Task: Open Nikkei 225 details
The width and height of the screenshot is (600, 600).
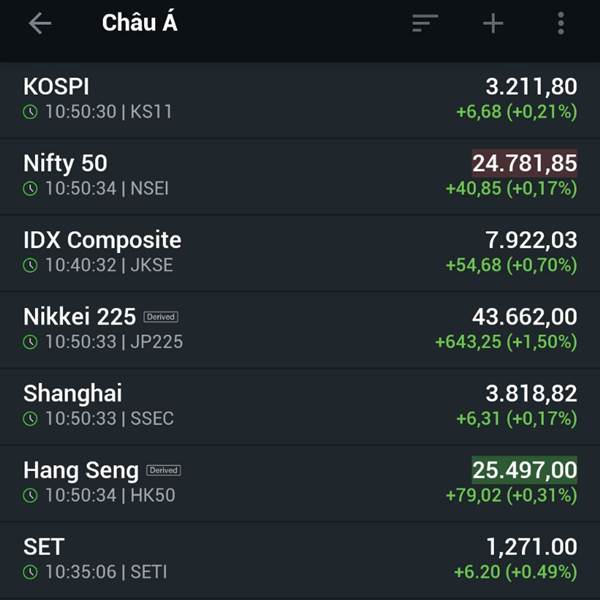Action: (x=300, y=330)
